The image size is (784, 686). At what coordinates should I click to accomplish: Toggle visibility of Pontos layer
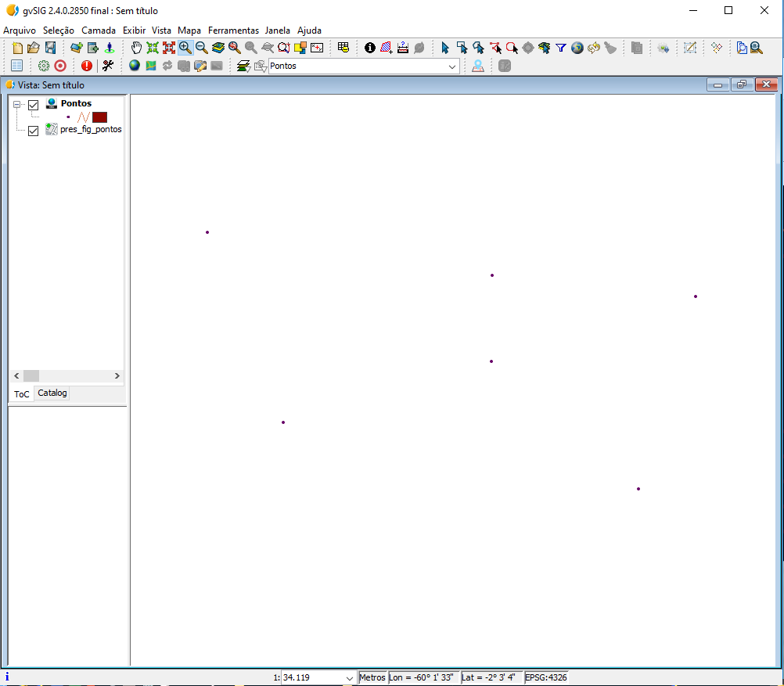[x=33, y=105]
